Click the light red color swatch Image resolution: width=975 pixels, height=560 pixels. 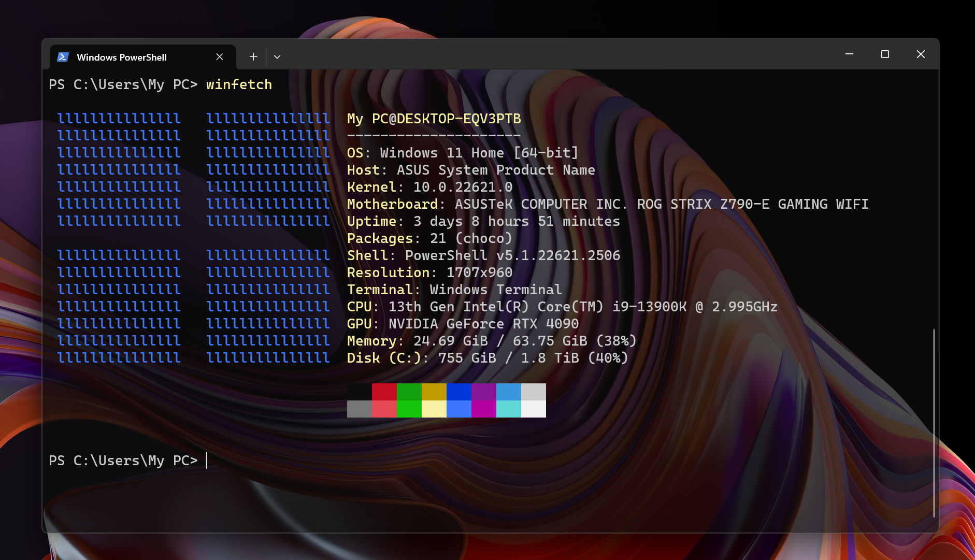384,409
